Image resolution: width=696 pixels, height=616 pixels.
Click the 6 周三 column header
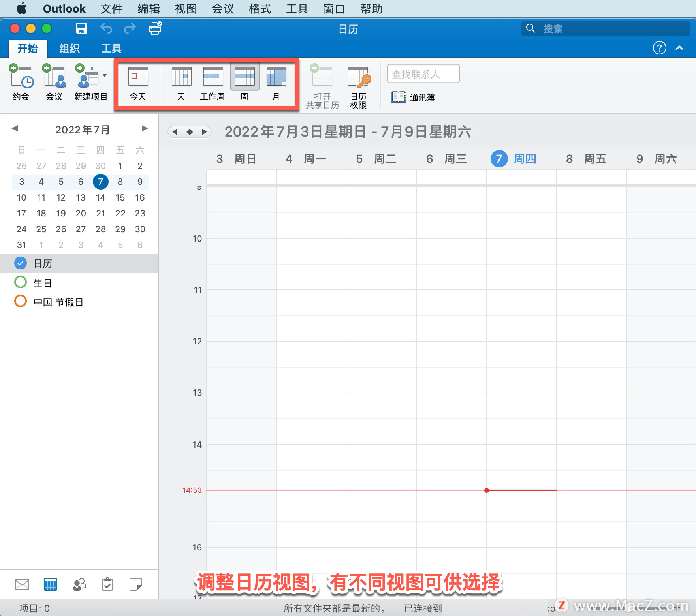click(x=446, y=159)
